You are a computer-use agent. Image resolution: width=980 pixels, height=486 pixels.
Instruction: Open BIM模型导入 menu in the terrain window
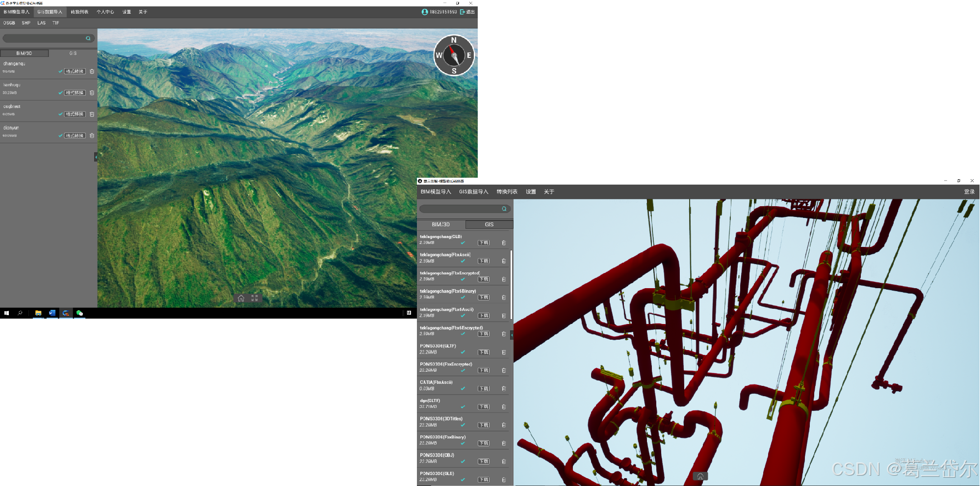16,12
